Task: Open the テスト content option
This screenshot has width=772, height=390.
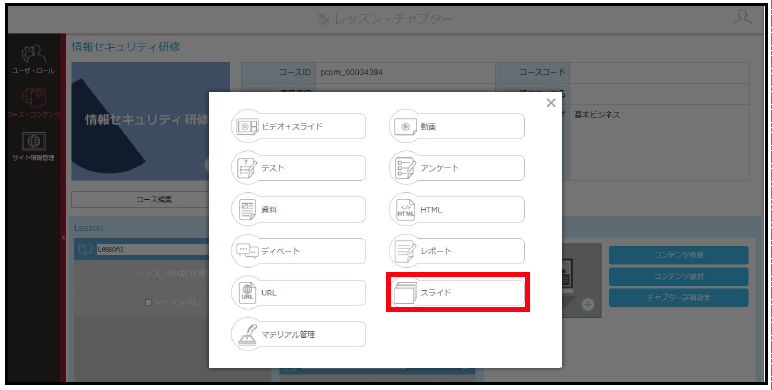Action: [x=299, y=168]
